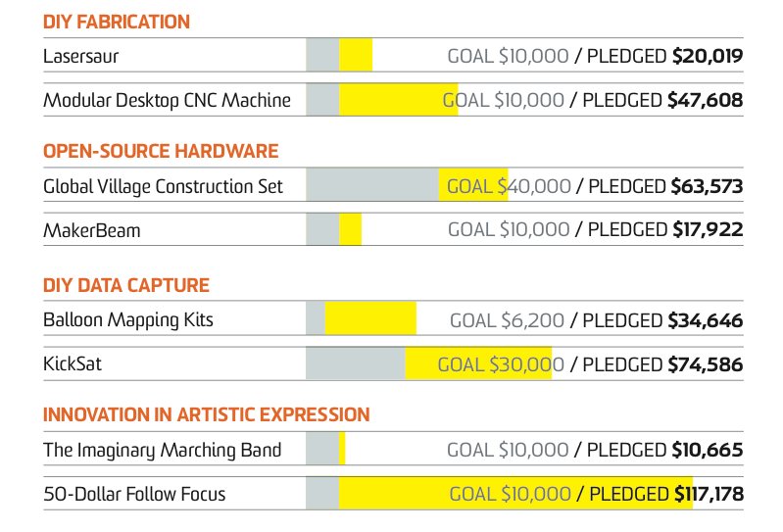
Task: Click Innovation in Artistic Expression heading
Action: tap(206, 414)
